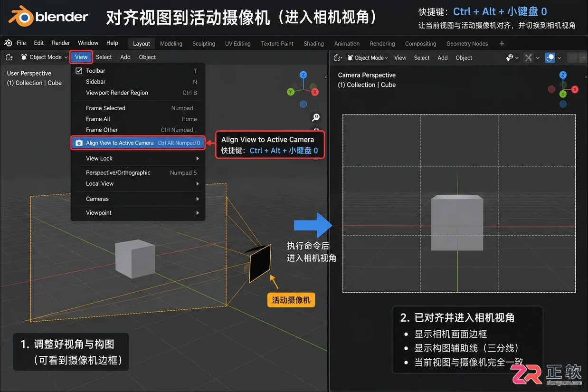The height and width of the screenshot is (392, 588).
Task: Click Add menu in left viewport header
Action: click(x=125, y=57)
